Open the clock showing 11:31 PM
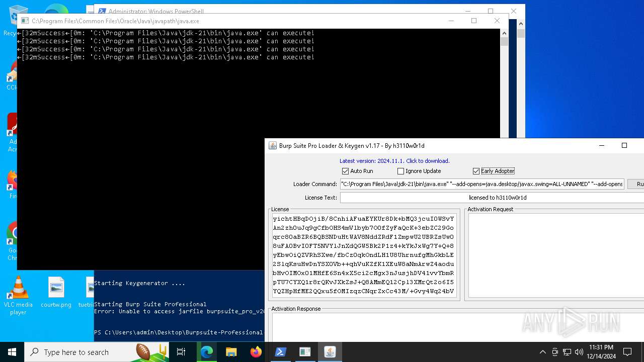The height and width of the screenshot is (362, 644). pos(601,352)
